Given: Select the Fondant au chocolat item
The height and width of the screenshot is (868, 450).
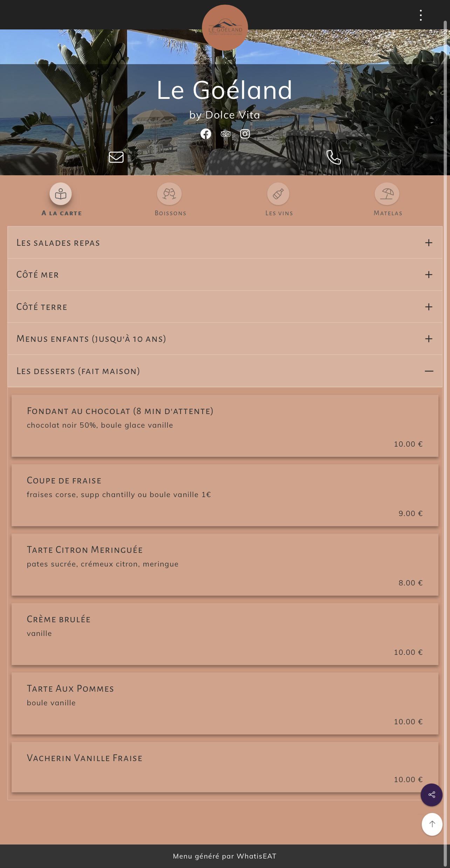Looking at the screenshot, I should pyautogui.click(x=225, y=426).
